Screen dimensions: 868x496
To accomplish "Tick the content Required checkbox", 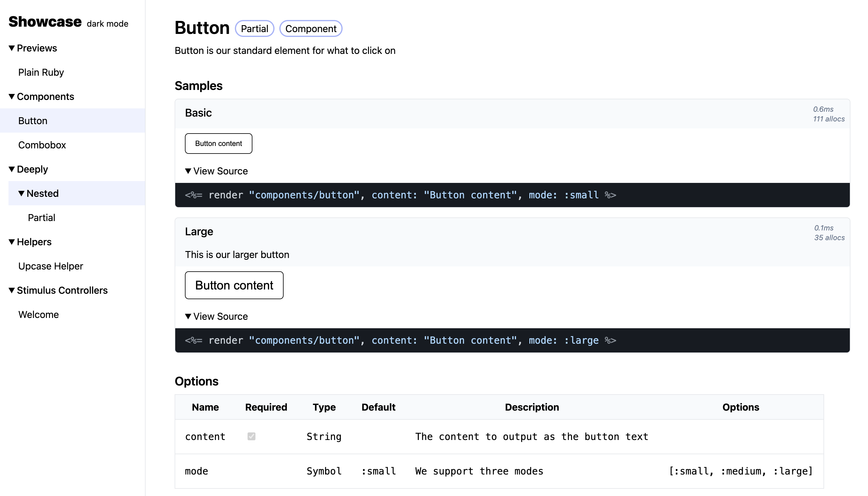I will (x=251, y=436).
